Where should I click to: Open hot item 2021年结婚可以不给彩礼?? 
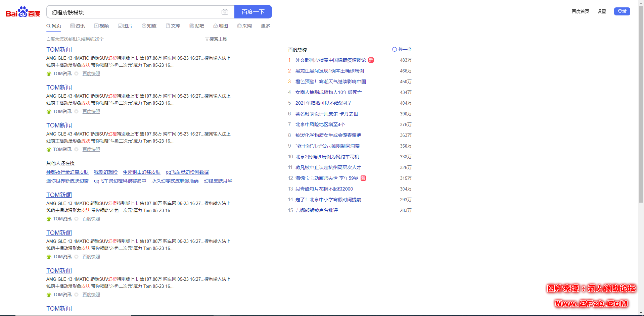323,103
